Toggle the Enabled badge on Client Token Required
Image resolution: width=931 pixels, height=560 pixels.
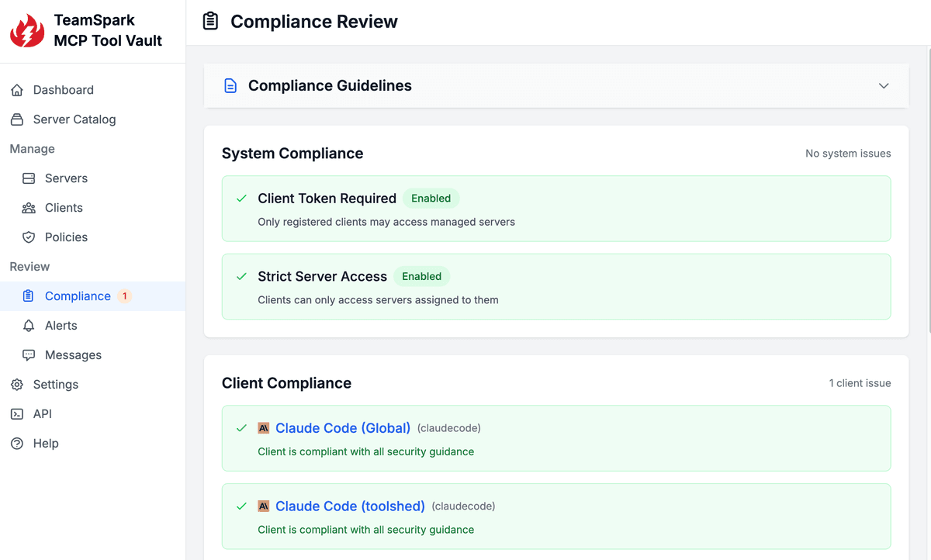(431, 198)
